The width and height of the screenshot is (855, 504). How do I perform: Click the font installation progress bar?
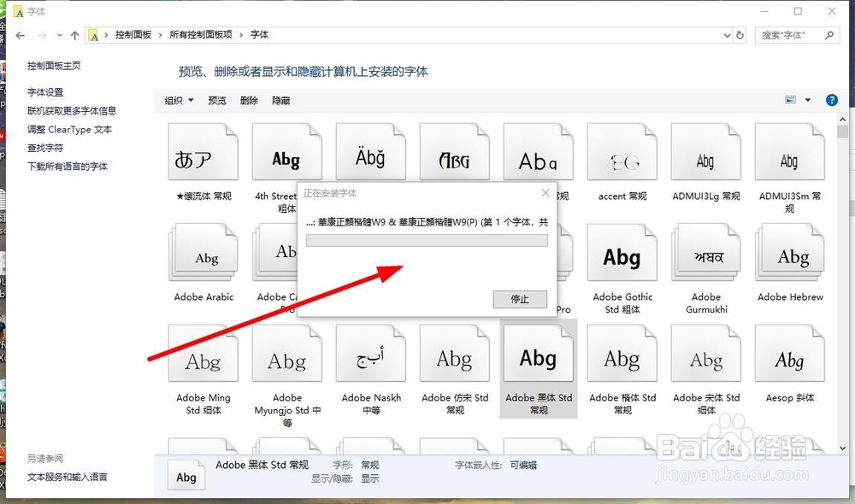pyautogui.click(x=427, y=241)
